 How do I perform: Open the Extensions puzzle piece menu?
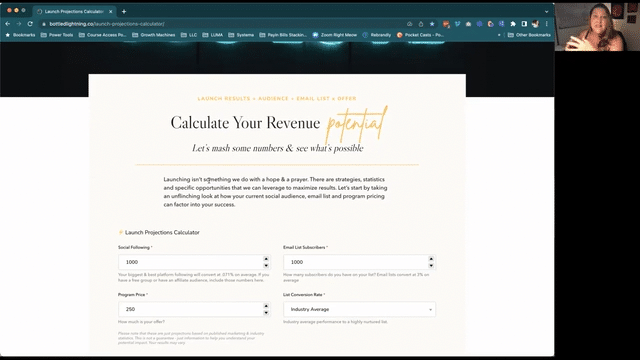(513, 24)
